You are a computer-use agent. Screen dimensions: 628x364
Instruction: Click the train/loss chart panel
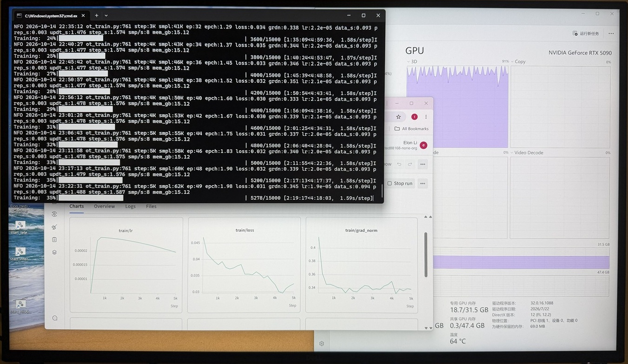[x=244, y=265]
